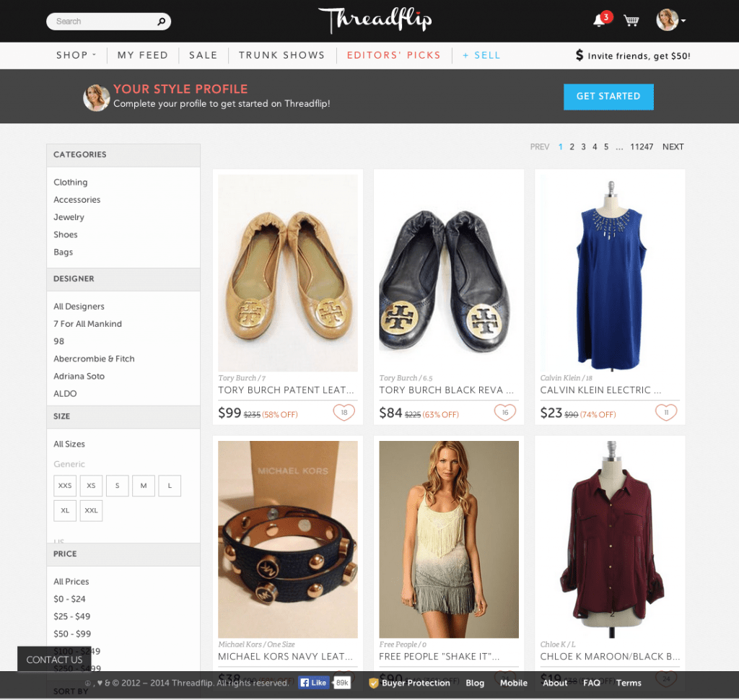
Task: Click the Facebook Like button
Action: coord(313,683)
